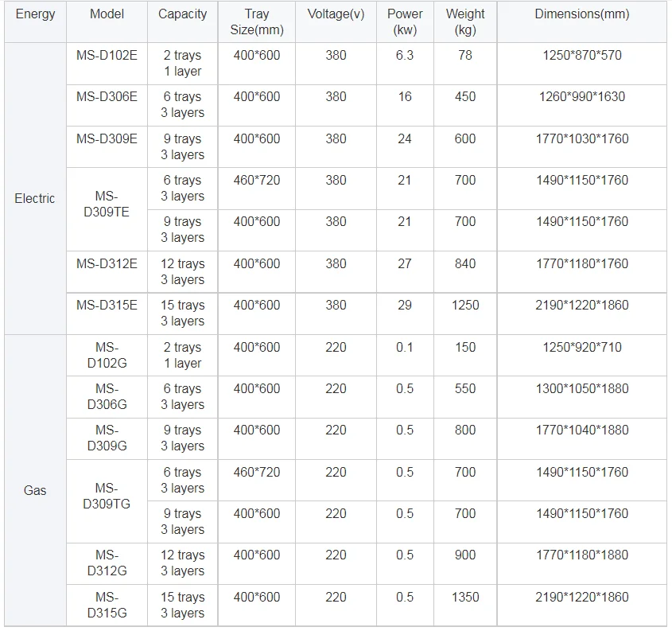Click the Electric energy category cell

[x=35, y=199]
